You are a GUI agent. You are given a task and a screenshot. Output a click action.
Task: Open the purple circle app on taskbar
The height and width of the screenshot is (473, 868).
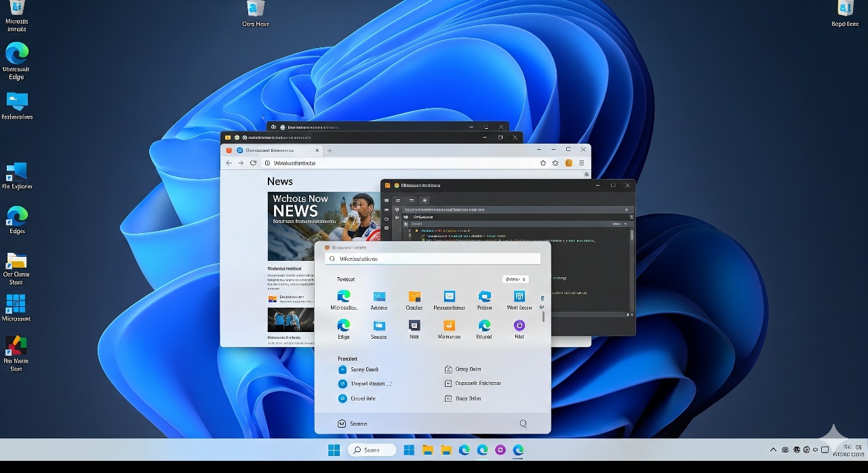(500, 450)
